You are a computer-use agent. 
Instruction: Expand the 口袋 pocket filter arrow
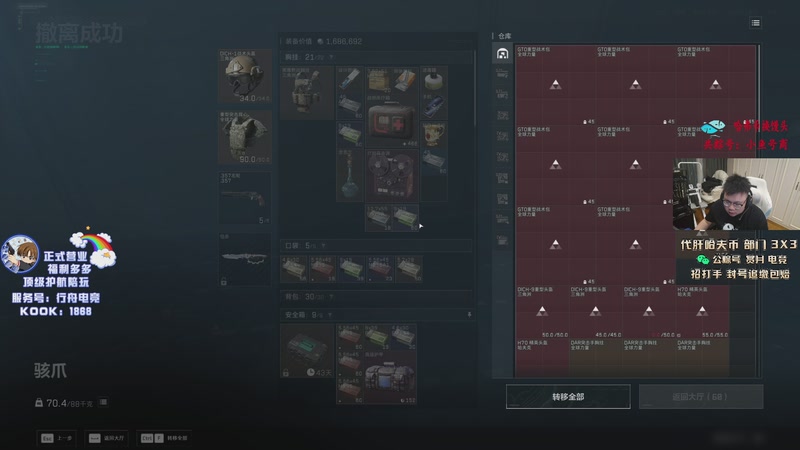coord(323,246)
